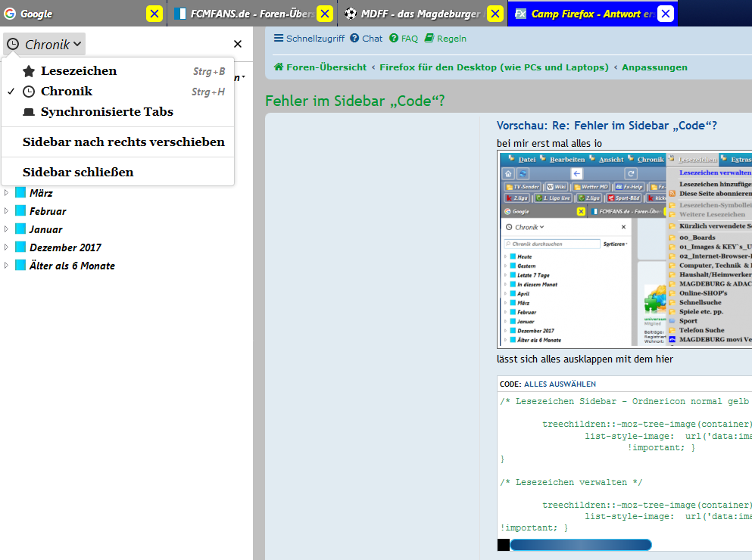Click the Fx favicon on Camp Firefox tab
The image size is (752, 560).
tap(521, 14)
